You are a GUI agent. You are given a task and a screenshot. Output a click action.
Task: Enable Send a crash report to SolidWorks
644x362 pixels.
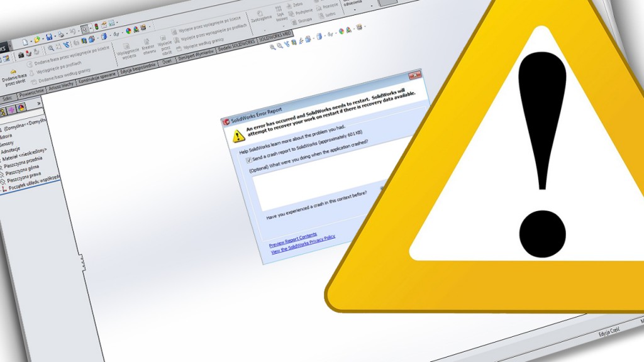click(250, 158)
